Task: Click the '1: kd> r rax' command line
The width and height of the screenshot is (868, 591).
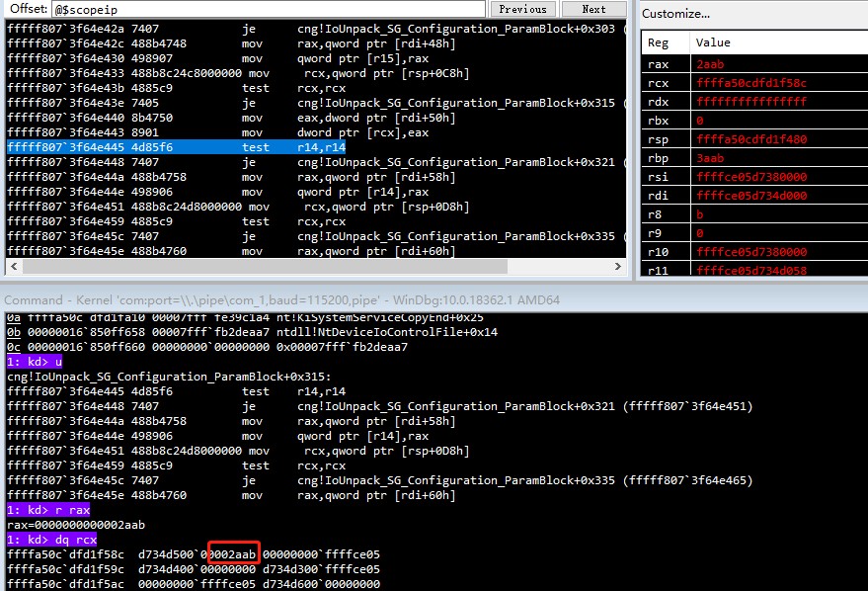Action: [48, 510]
